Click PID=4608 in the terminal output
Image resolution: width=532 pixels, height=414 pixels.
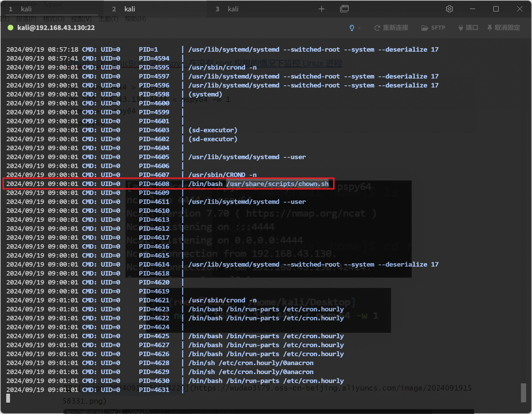pos(154,184)
